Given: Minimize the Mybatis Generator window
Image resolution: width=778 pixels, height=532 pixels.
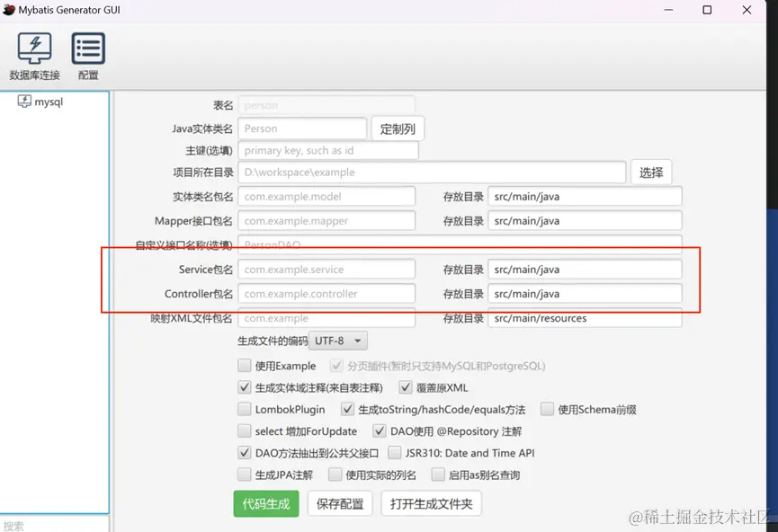Looking at the screenshot, I should click(x=668, y=10).
